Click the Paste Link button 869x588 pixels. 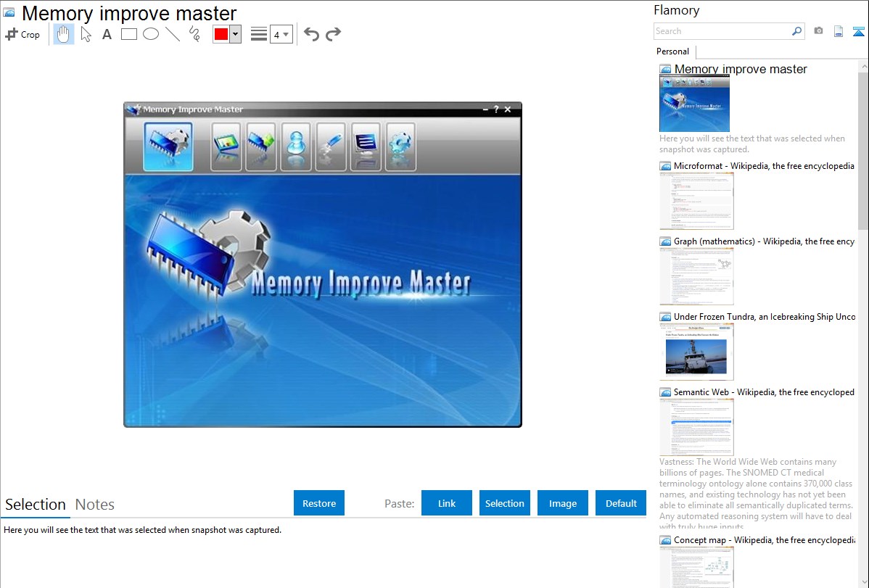tap(447, 503)
